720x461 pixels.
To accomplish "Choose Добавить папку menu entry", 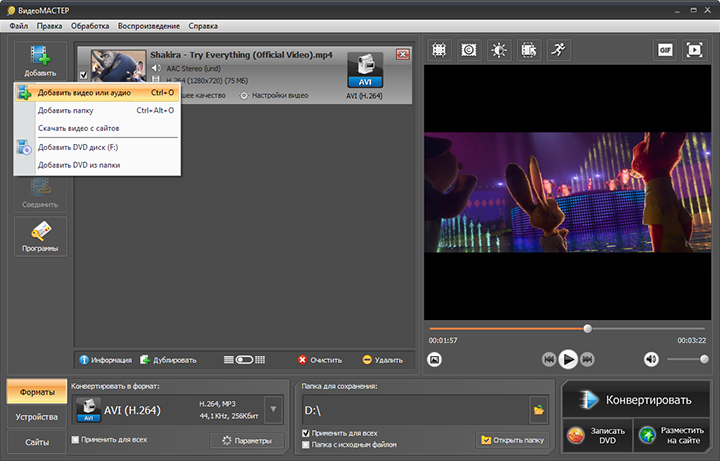I will click(x=97, y=111).
